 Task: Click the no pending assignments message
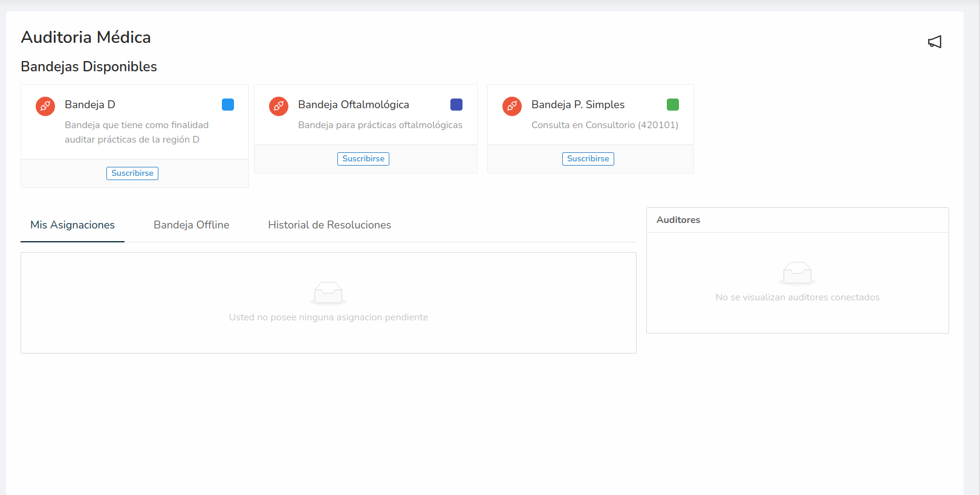328,317
